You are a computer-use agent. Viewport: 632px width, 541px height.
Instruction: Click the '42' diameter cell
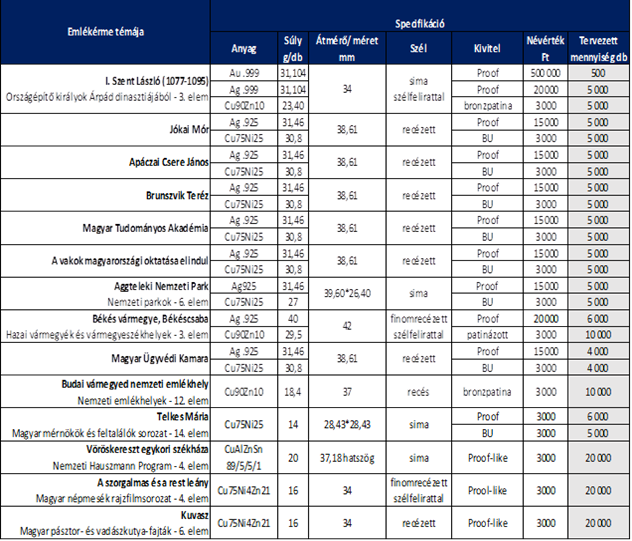pos(347,326)
